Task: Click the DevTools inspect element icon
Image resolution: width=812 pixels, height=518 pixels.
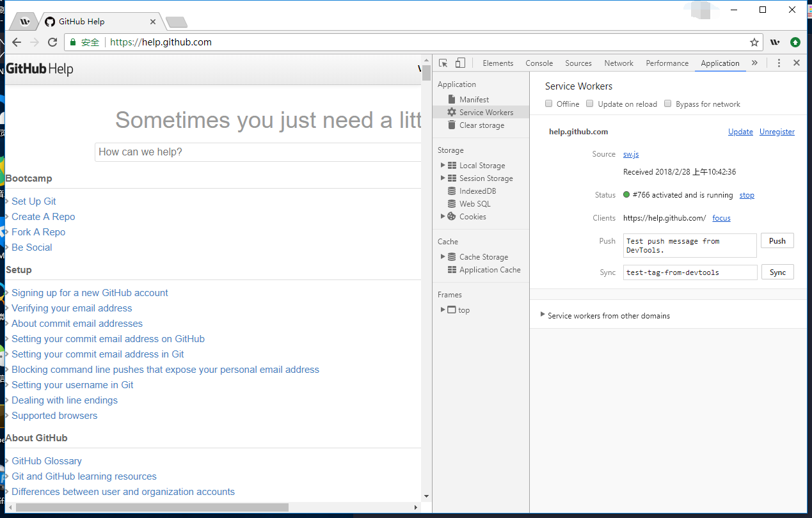Action: tap(443, 63)
